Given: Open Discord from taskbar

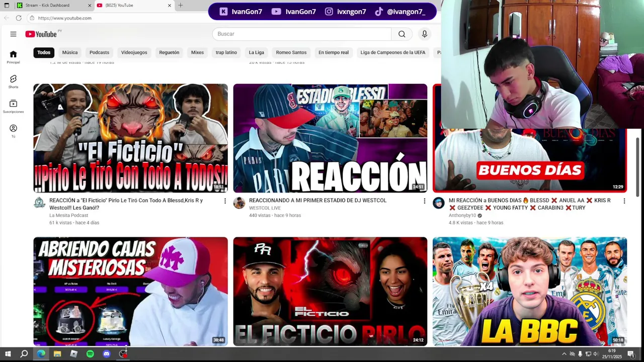Looking at the screenshot, I should [x=106, y=354].
